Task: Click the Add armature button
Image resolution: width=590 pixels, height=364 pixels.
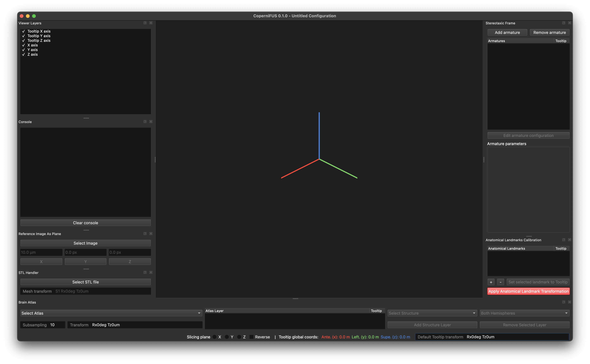Action: pos(507,33)
